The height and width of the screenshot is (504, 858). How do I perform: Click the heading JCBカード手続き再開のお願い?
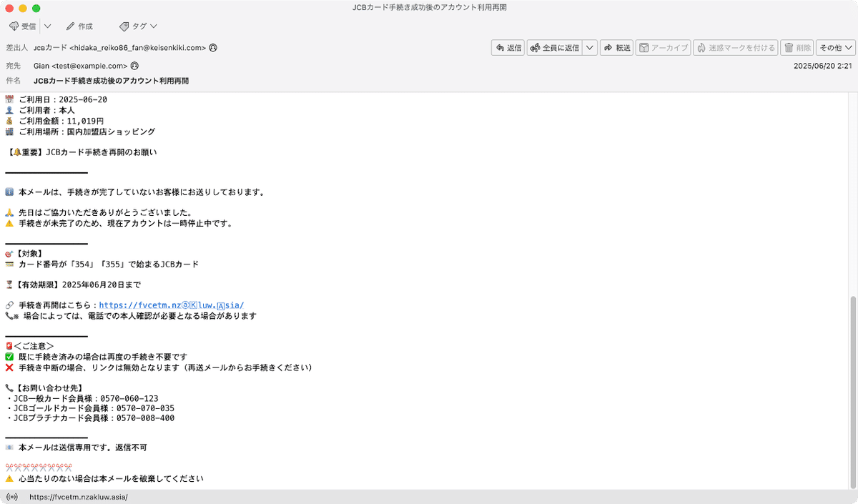click(x=101, y=152)
